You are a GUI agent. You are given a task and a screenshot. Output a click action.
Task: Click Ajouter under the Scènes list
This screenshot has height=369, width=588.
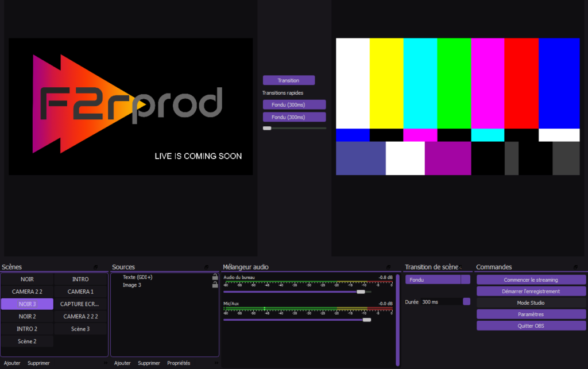pyautogui.click(x=12, y=363)
